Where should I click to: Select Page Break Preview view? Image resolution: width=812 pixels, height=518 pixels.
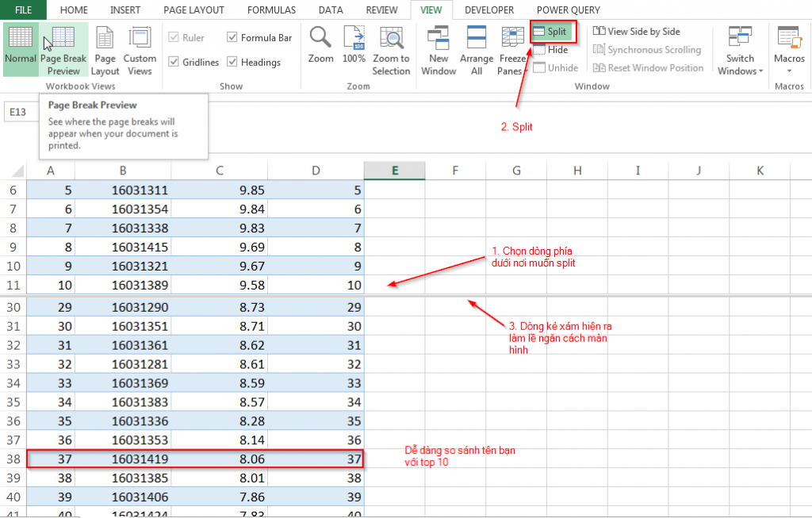pos(63,48)
